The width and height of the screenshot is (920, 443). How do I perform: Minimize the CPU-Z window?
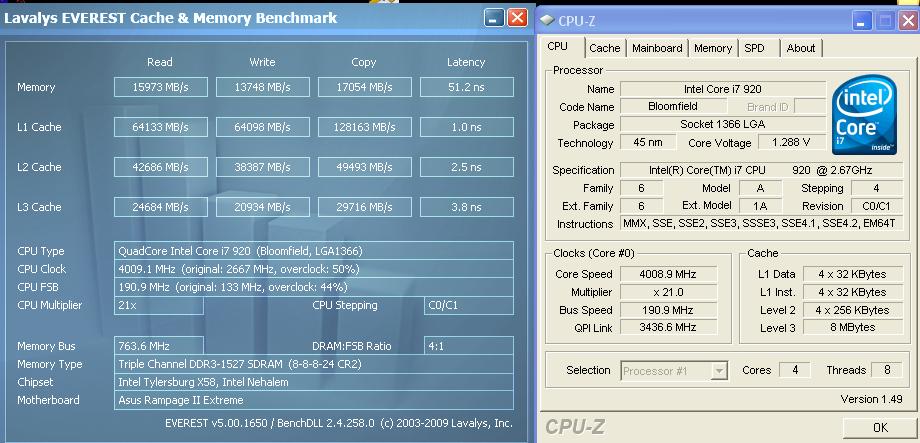[x=862, y=21]
